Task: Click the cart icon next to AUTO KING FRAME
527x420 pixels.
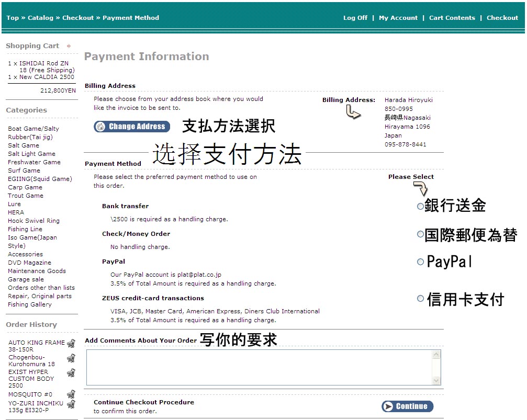Action: (x=71, y=344)
